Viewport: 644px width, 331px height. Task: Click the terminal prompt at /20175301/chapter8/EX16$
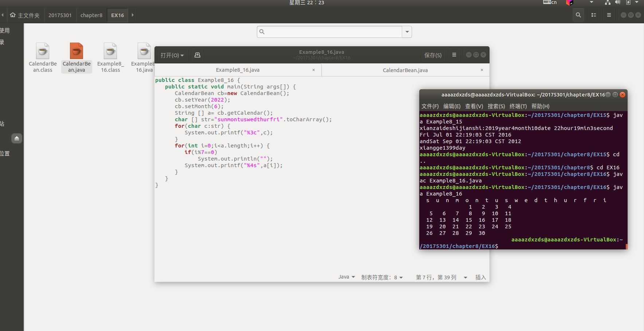pos(459,246)
